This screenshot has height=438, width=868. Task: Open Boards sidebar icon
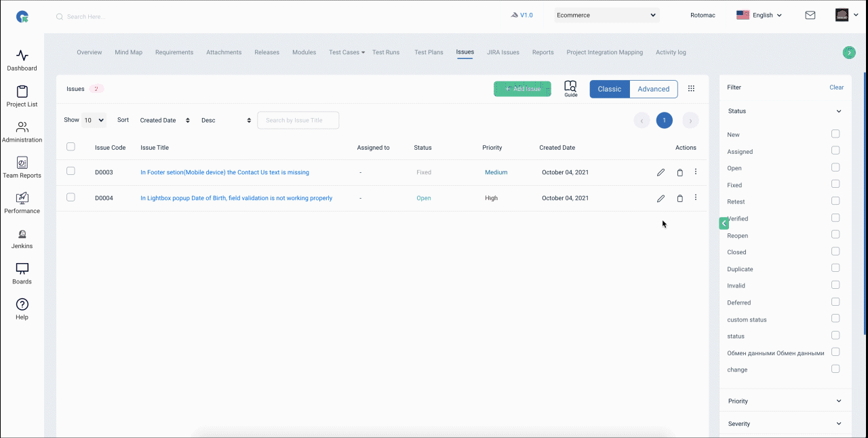click(22, 269)
